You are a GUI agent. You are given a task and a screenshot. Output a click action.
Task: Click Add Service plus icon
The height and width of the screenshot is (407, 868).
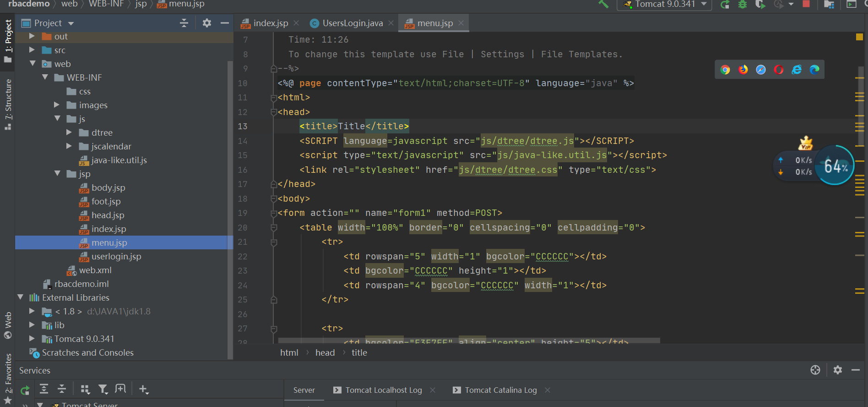click(144, 389)
